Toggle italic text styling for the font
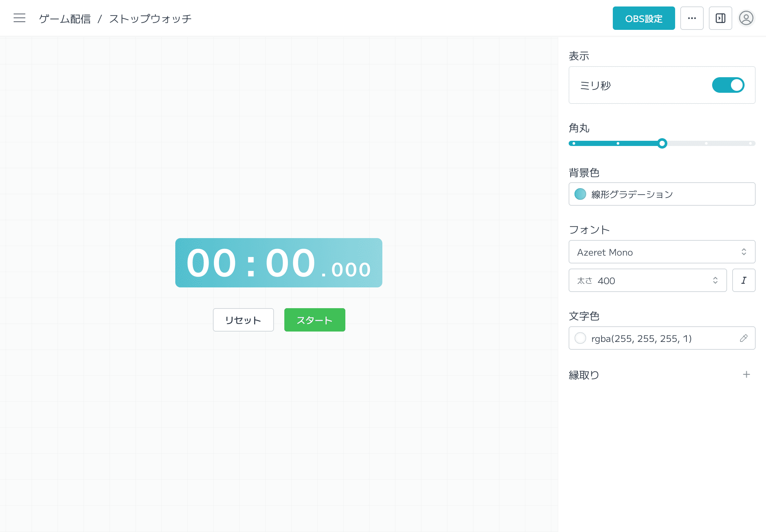 [744, 280]
